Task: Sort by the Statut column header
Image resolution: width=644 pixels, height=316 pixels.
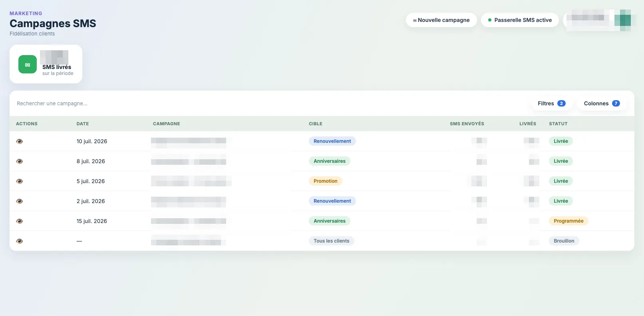Action: (558, 124)
